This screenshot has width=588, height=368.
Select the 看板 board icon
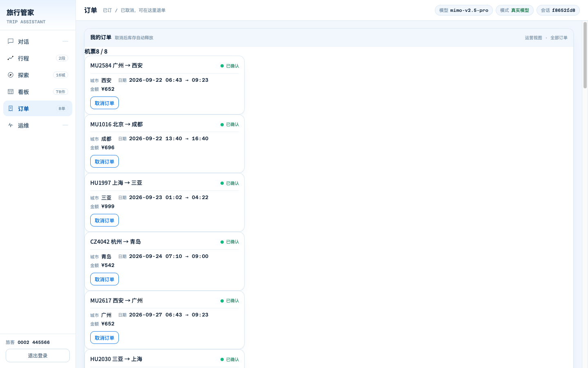[x=11, y=92]
